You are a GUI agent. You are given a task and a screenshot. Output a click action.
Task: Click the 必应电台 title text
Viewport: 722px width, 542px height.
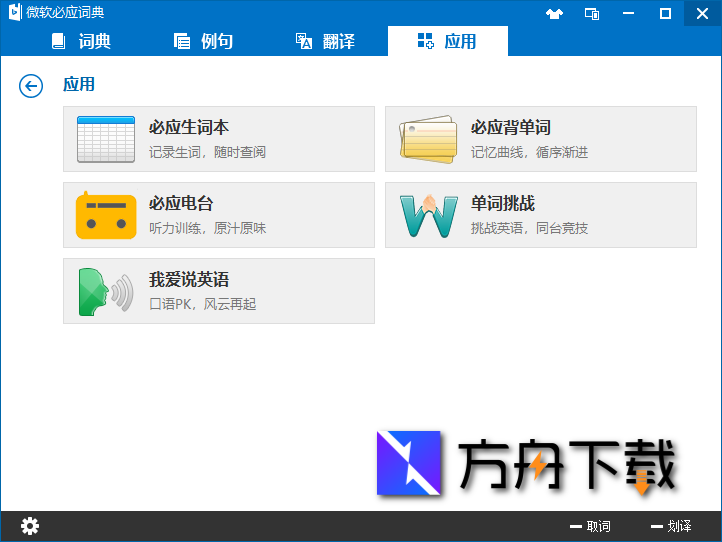(181, 204)
